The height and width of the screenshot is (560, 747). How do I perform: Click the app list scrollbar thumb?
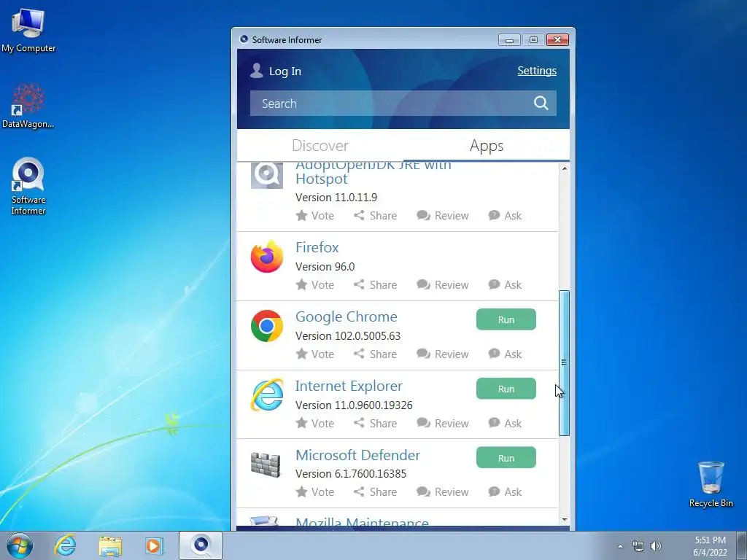(564, 363)
